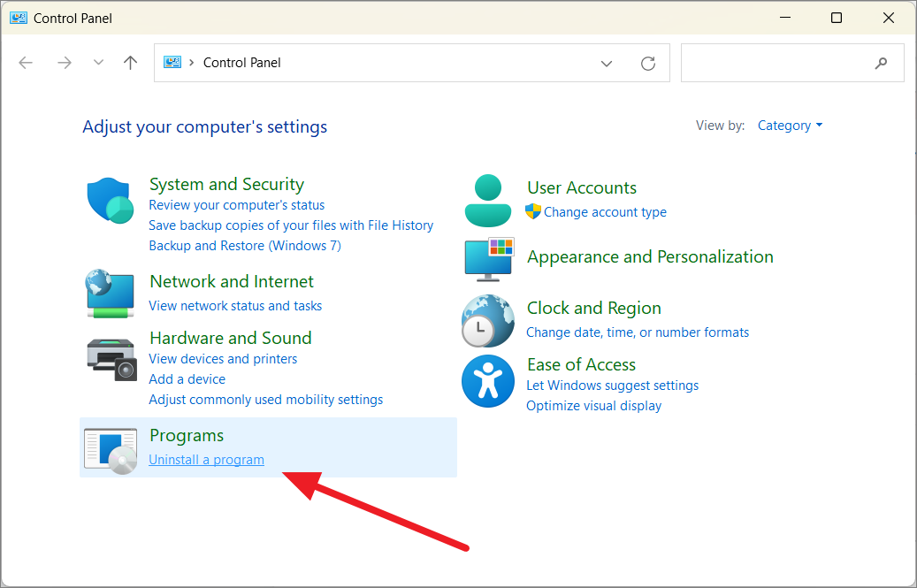
Task: Click the User Accounts person icon
Action: (x=488, y=201)
